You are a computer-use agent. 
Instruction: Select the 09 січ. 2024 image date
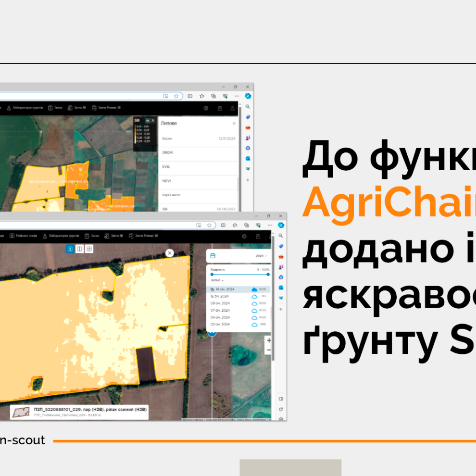pos(238,303)
